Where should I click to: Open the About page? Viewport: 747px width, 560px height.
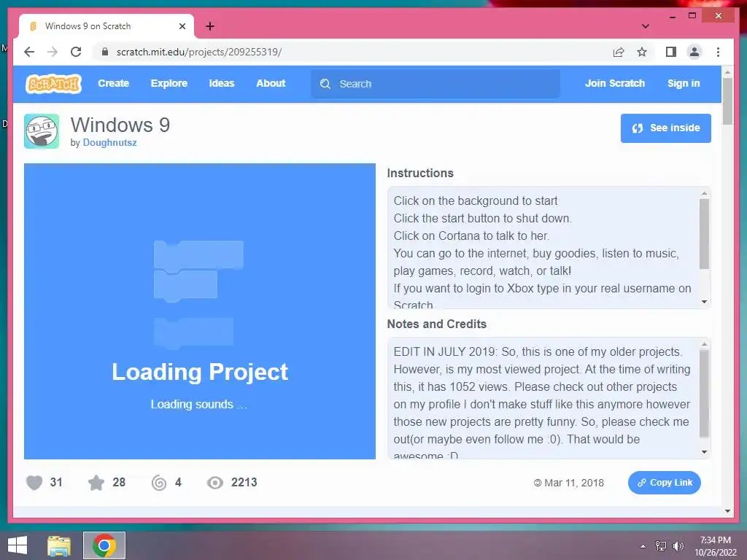(271, 83)
